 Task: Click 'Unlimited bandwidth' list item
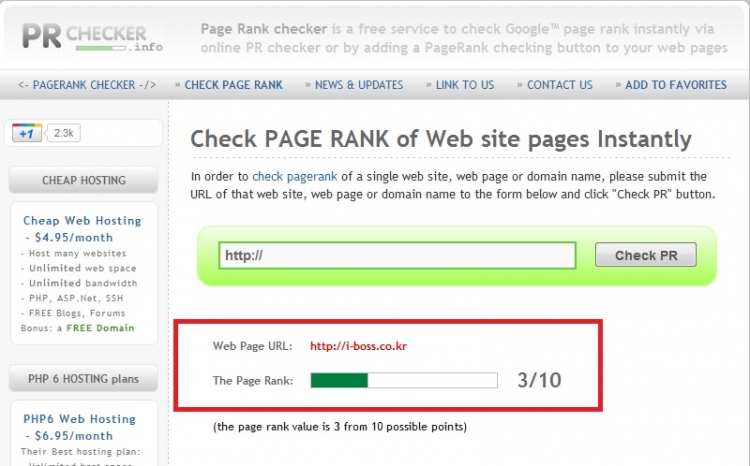tap(83, 283)
